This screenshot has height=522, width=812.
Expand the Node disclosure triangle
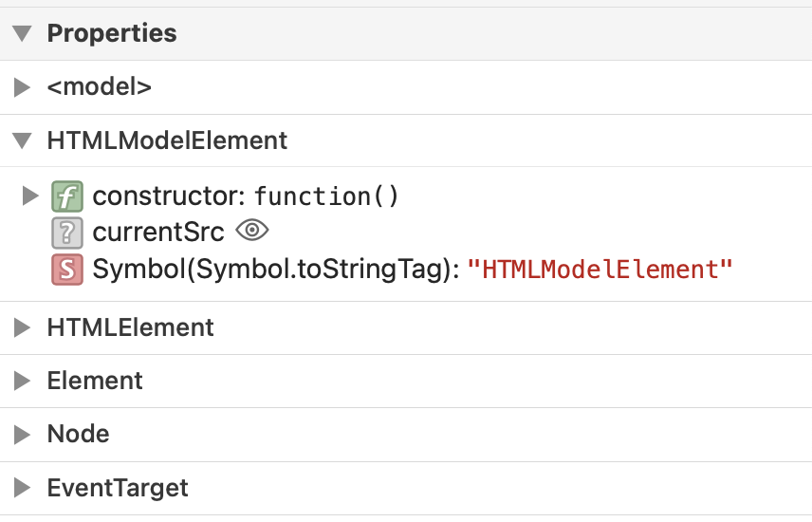click(23, 434)
